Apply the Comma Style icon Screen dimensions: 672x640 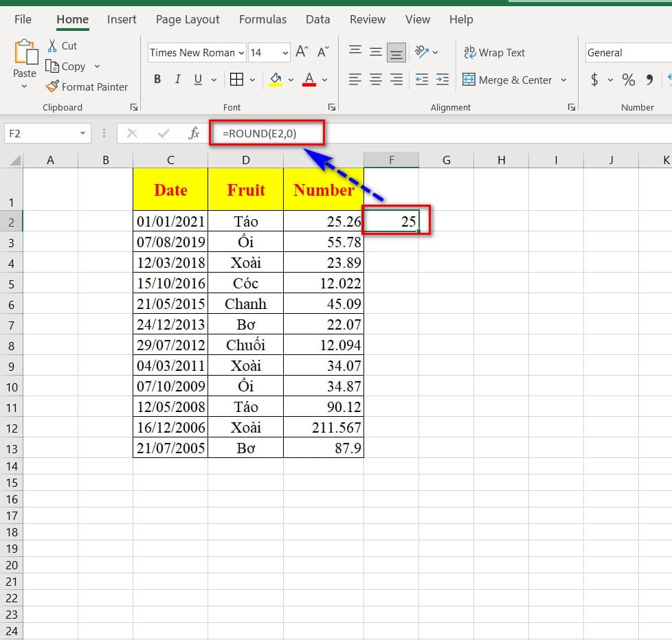point(650,79)
